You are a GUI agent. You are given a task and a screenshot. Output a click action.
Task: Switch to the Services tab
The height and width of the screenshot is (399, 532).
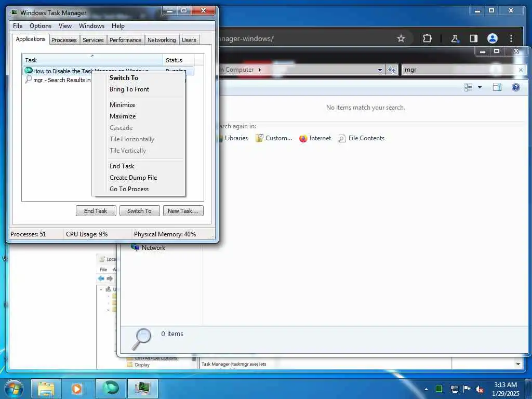(93, 40)
